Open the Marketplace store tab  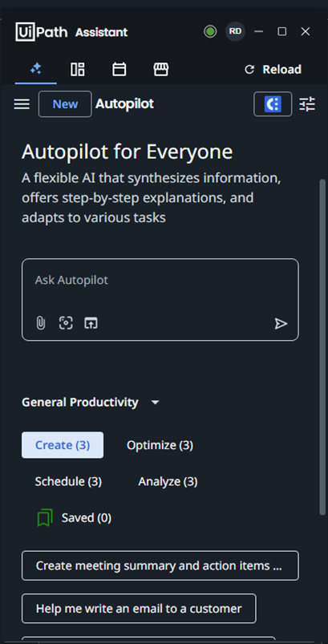(161, 69)
